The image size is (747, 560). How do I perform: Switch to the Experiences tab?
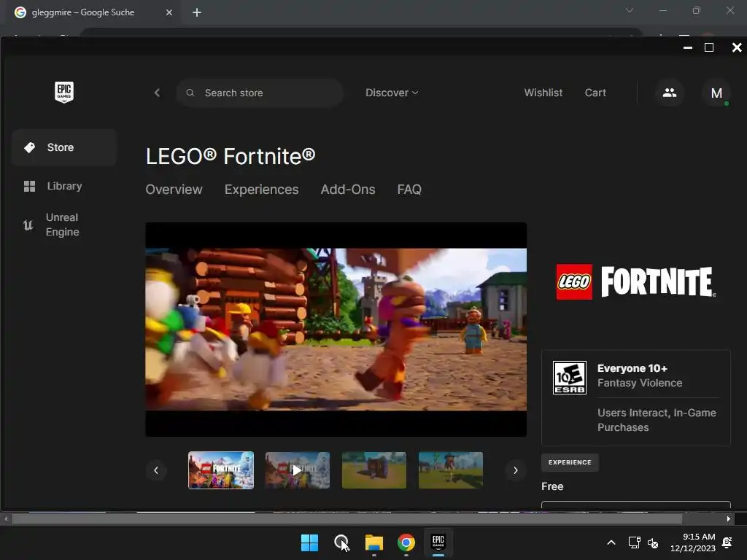coord(262,190)
